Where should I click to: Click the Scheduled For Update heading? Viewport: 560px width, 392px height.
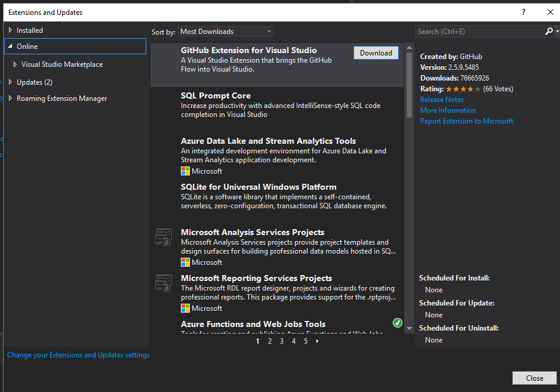pos(457,303)
